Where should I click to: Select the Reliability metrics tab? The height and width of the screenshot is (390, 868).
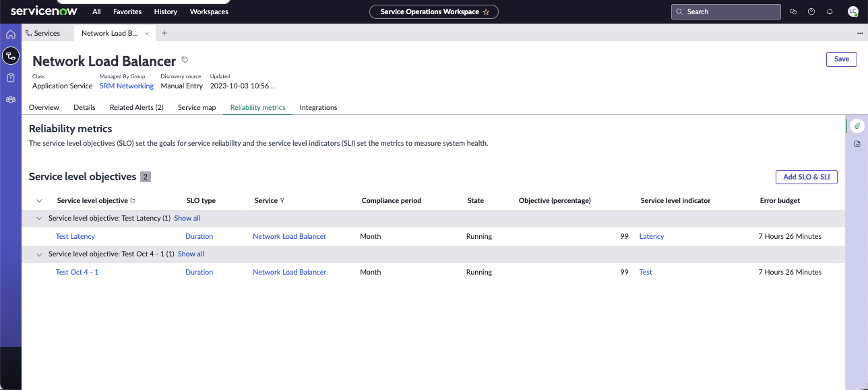click(x=257, y=107)
